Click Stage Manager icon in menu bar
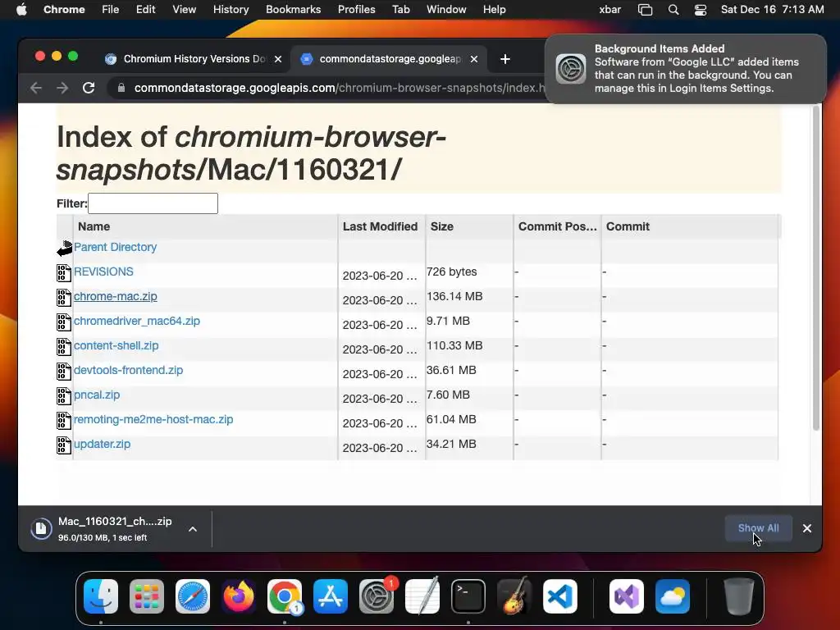This screenshot has width=840, height=630. [x=645, y=10]
